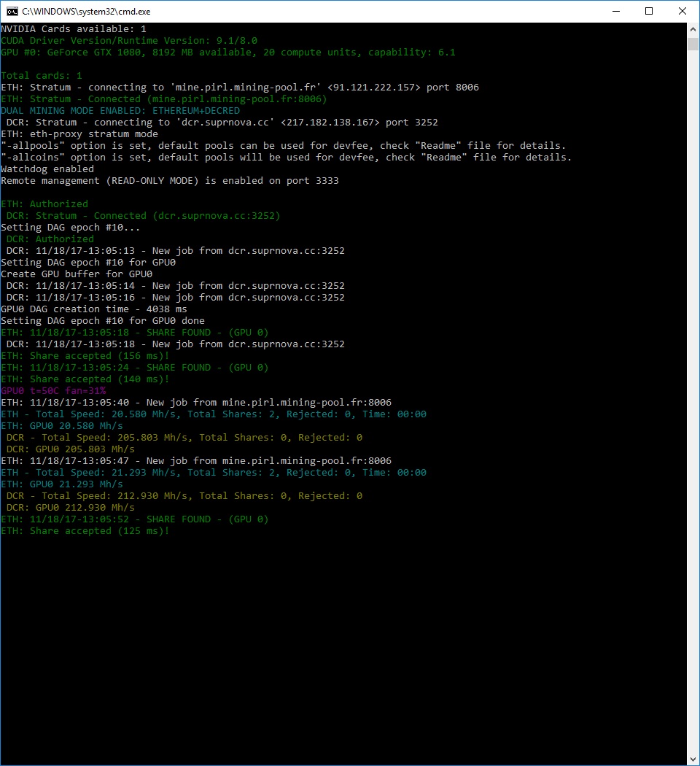
Task: Click the last Share accepted (125 ms) line
Action: [x=85, y=531]
